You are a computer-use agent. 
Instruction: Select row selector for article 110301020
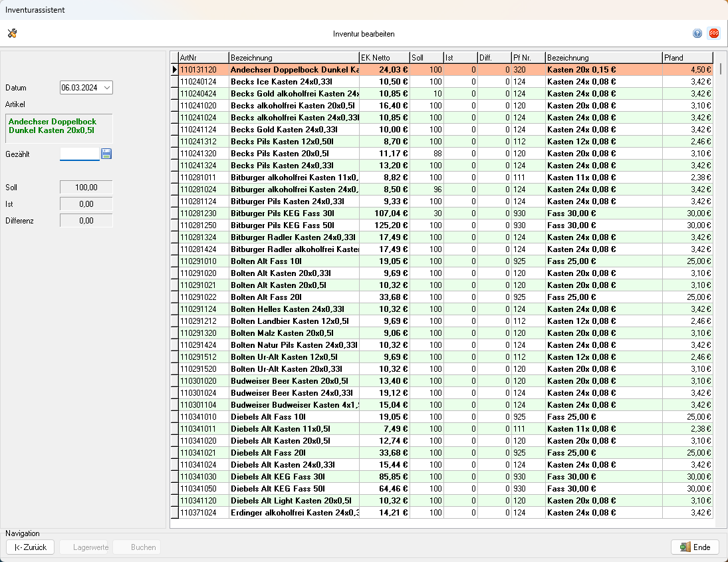[175, 381]
